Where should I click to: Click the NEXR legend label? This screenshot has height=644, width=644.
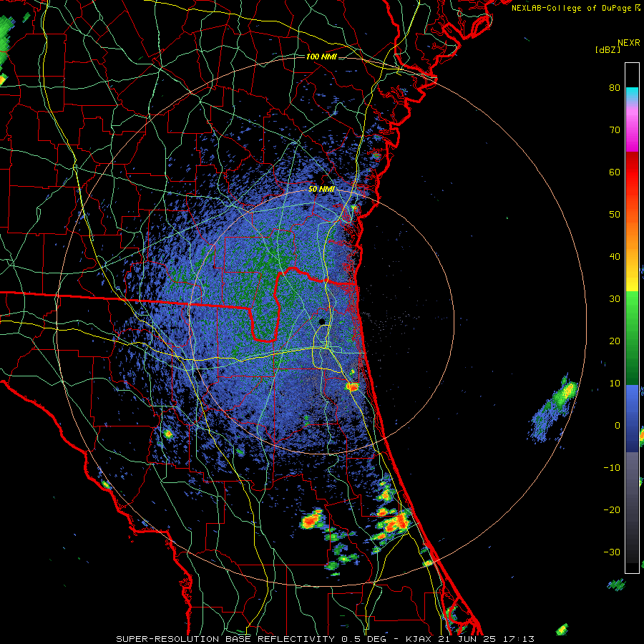628,43
